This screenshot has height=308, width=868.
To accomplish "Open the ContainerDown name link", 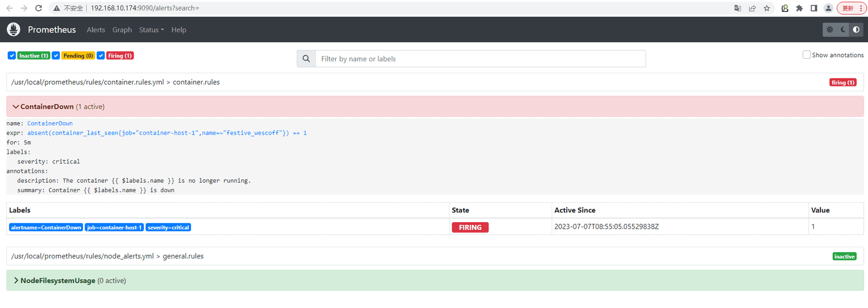I will coord(50,123).
